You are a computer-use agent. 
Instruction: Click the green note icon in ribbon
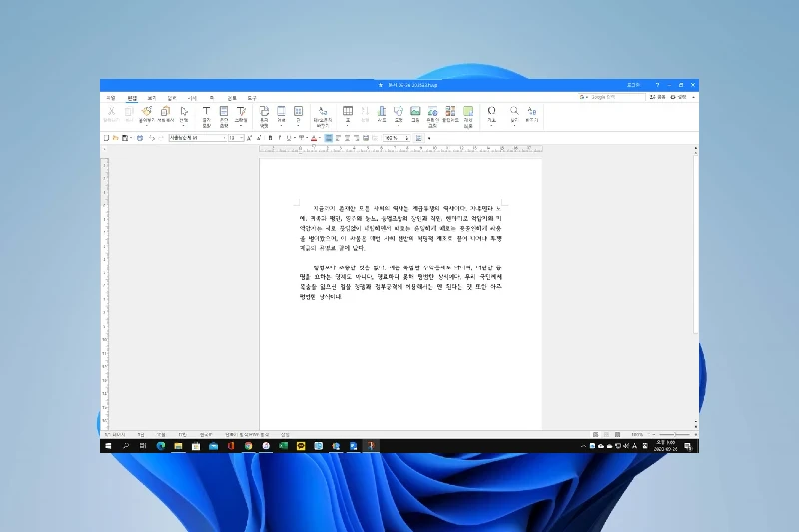click(468, 111)
